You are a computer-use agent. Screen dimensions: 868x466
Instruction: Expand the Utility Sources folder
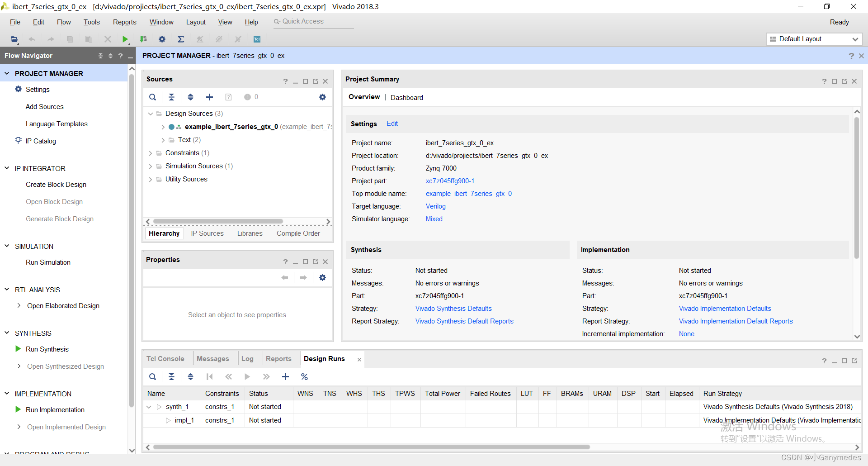pyautogui.click(x=151, y=179)
